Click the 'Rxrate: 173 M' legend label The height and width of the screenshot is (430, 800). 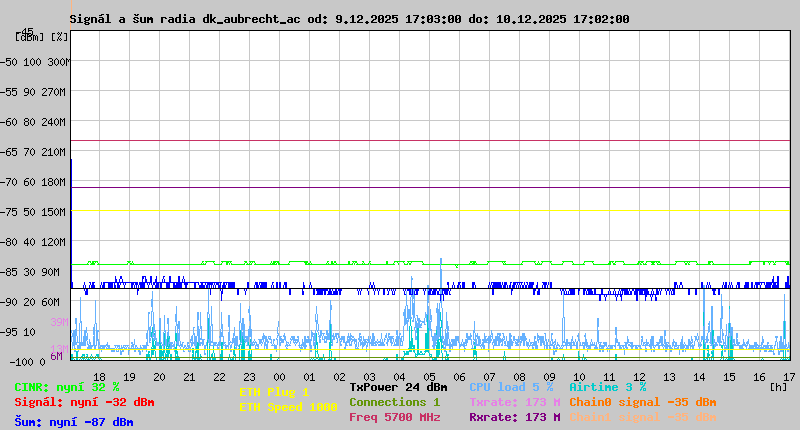[x=515, y=417]
